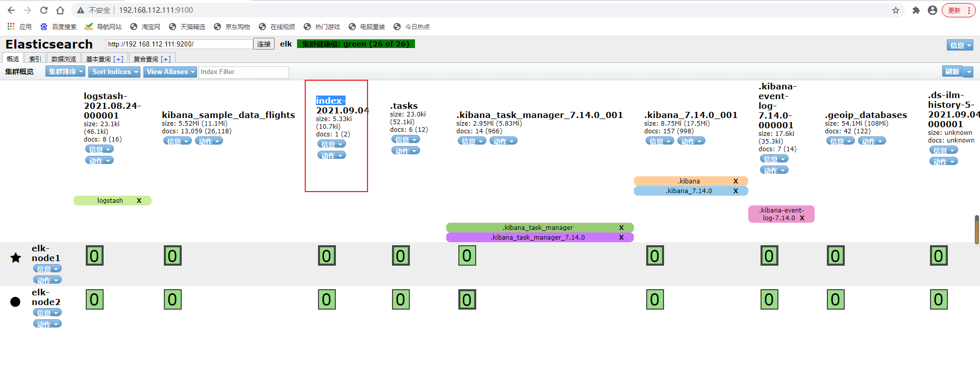Open the 动作 dropdown for node elk-node2

[x=47, y=324]
